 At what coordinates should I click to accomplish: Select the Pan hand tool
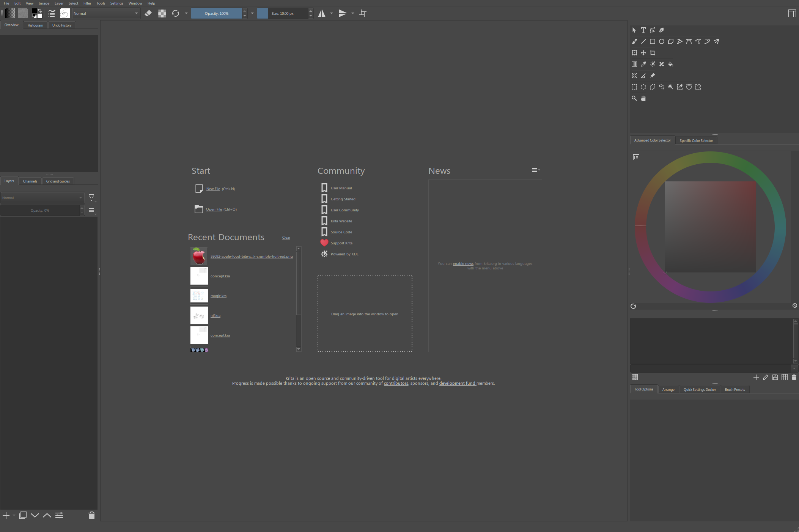click(x=643, y=98)
